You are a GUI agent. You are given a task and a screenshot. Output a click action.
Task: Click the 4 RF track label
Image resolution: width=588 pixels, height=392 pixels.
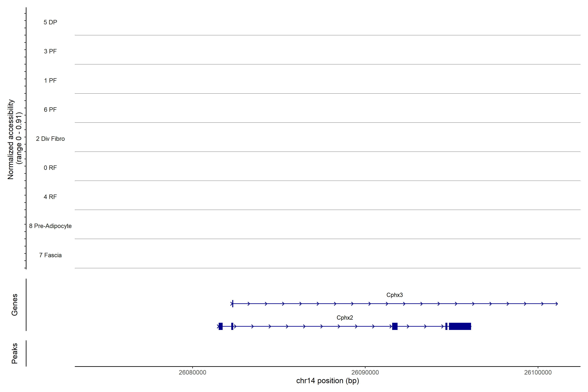pos(50,197)
